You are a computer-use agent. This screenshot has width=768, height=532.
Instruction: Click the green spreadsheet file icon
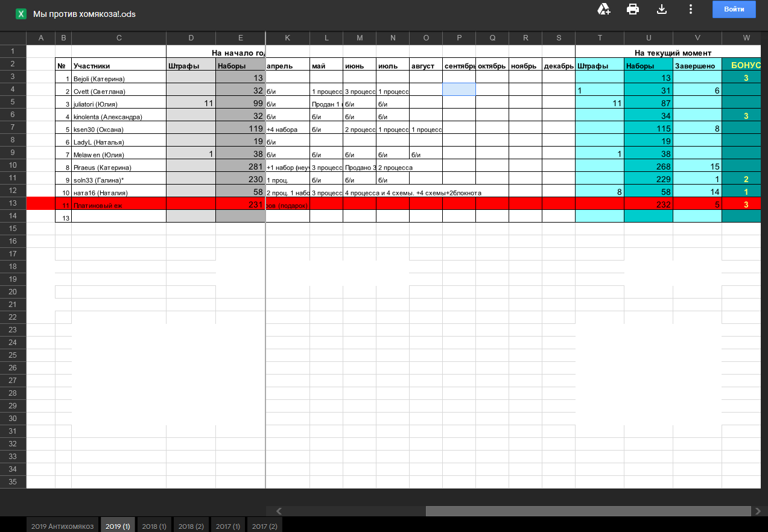pyautogui.click(x=21, y=13)
